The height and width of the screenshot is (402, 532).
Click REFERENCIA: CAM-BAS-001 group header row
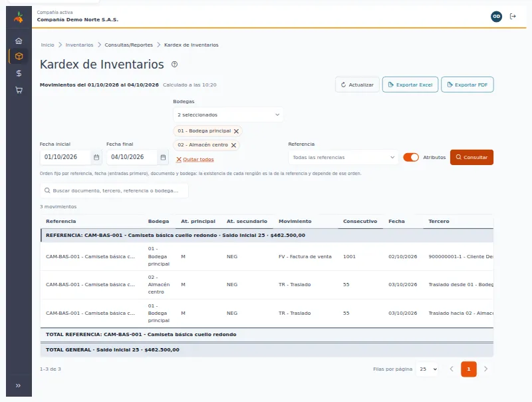tap(267, 236)
